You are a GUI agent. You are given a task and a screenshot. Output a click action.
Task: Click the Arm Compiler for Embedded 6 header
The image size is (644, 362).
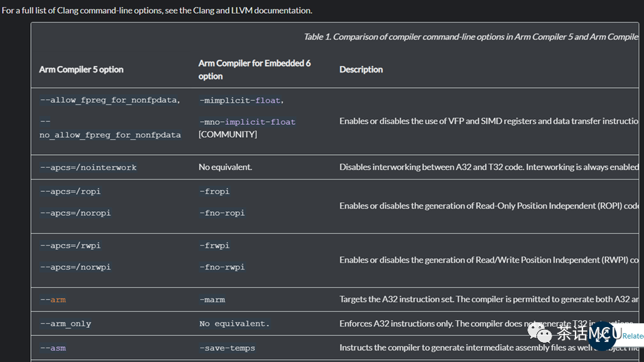[x=254, y=69]
